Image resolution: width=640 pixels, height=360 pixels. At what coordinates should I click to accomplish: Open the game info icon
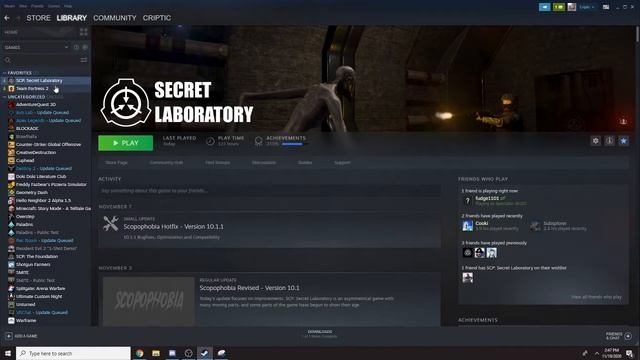pyautogui.click(x=609, y=141)
